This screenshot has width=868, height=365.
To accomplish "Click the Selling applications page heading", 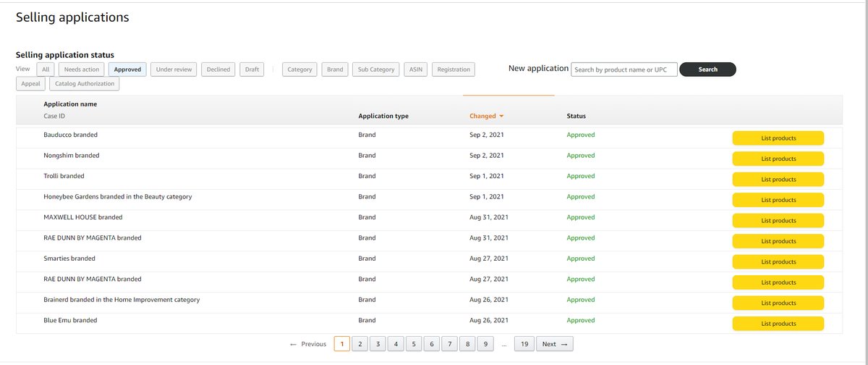I will tap(72, 17).
